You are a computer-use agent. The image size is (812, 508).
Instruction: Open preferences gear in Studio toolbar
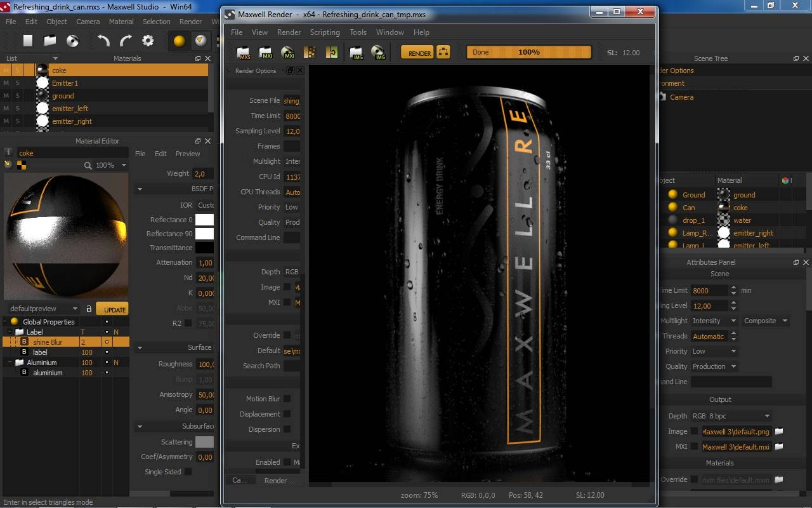coord(148,41)
